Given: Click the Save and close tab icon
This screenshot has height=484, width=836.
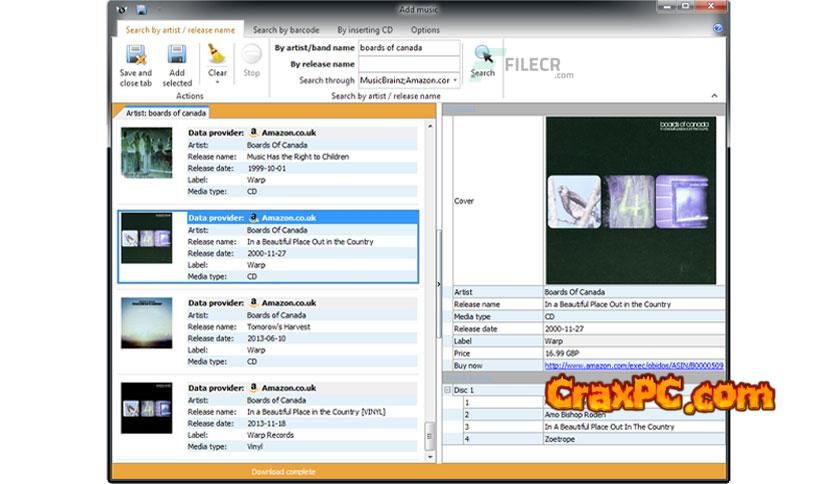Looking at the screenshot, I should pos(135,56).
